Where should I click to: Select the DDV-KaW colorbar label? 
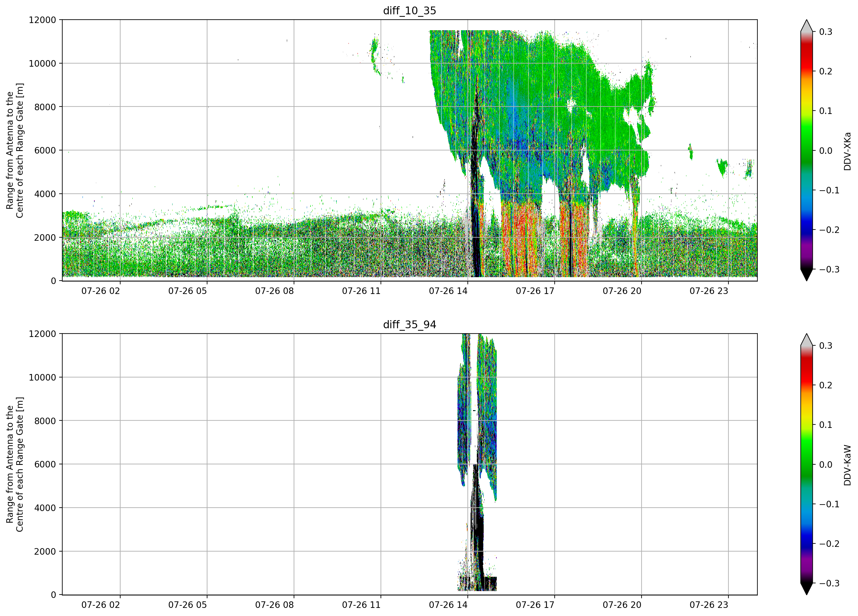(847, 465)
